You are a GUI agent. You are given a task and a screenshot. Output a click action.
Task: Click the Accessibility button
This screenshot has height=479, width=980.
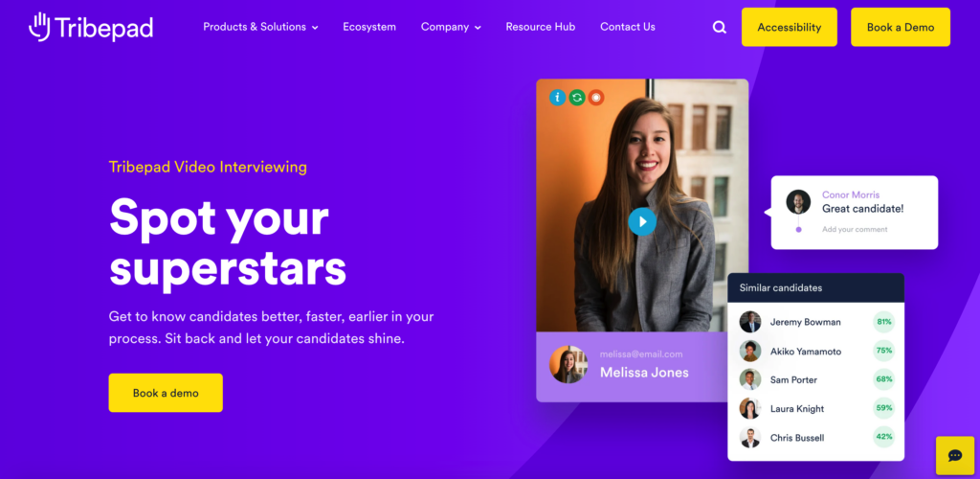tap(790, 27)
